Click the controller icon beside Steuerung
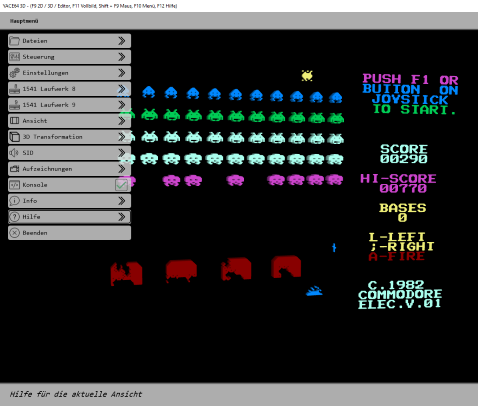 14,57
